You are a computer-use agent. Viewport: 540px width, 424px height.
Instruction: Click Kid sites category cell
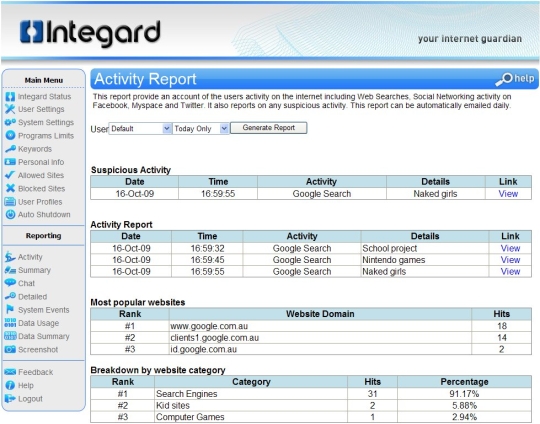[251, 405]
